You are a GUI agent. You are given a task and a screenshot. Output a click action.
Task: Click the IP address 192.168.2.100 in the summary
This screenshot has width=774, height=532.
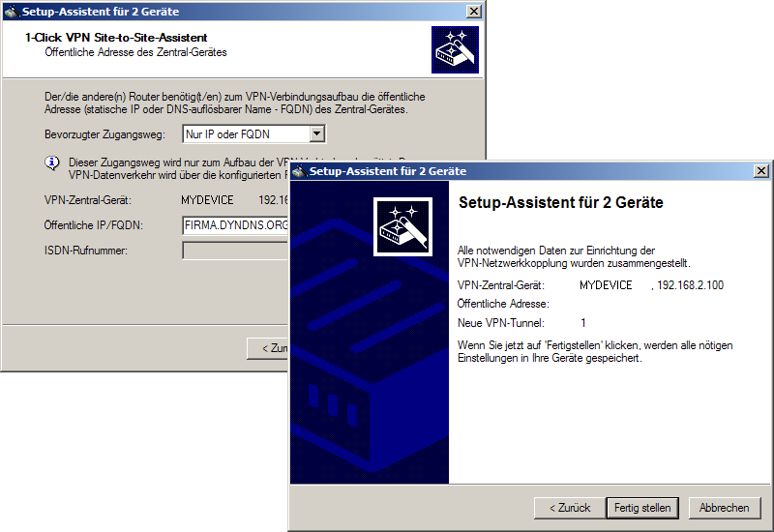(x=690, y=285)
